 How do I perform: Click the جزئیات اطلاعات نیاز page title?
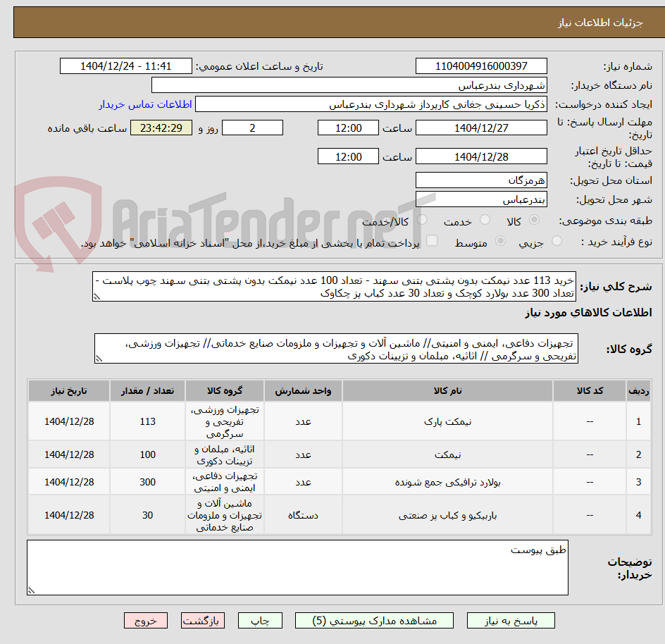coord(600,23)
